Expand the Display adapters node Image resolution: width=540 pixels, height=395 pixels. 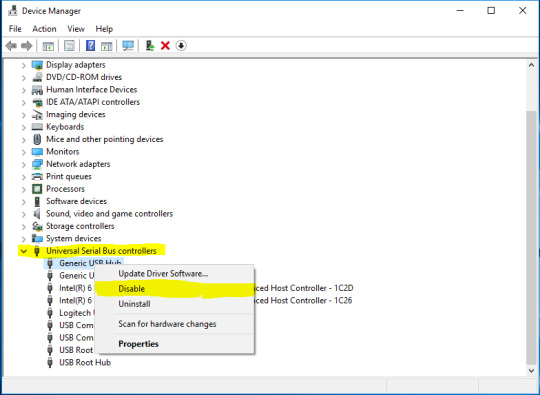point(23,65)
